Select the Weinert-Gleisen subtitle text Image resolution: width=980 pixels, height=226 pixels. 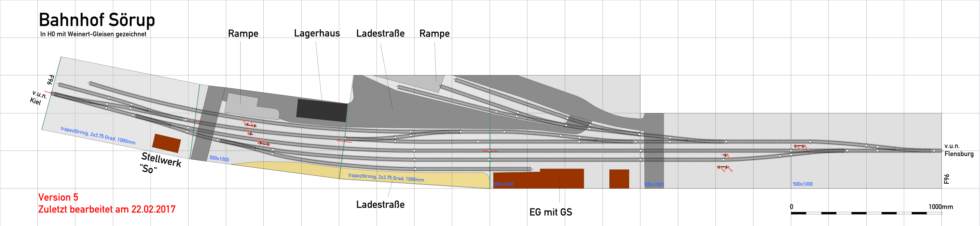(93, 34)
